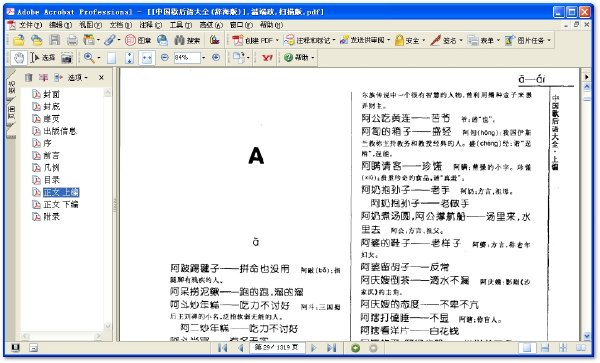
Task: Select the 凡例 bookmark
Action: [x=52, y=168]
